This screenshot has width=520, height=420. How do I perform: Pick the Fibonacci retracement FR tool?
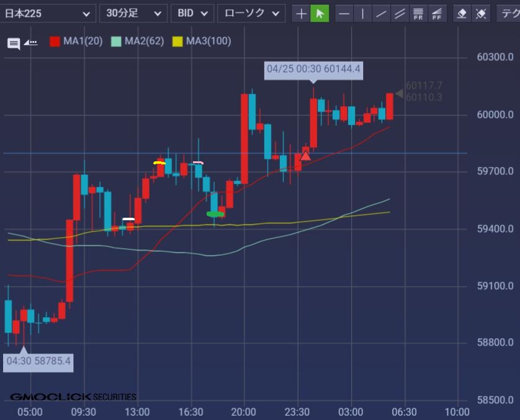pos(418,14)
